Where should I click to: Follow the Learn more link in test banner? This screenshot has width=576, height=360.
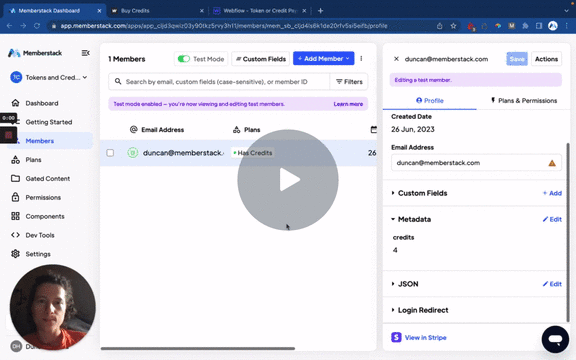[348, 104]
